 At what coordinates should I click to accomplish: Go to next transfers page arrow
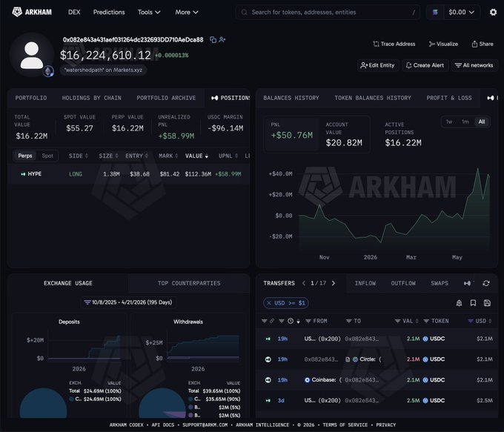334,283
